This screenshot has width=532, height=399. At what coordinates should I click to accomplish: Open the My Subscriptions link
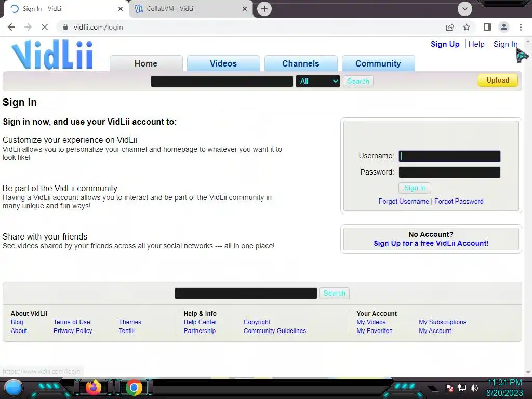point(443,322)
